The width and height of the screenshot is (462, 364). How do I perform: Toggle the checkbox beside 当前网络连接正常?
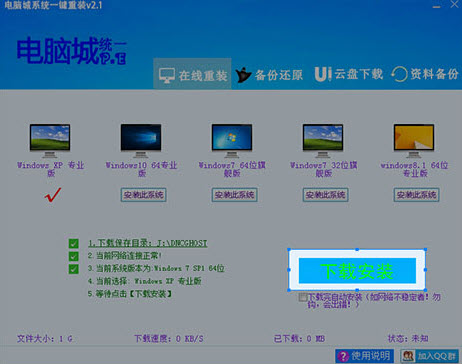coord(74,256)
